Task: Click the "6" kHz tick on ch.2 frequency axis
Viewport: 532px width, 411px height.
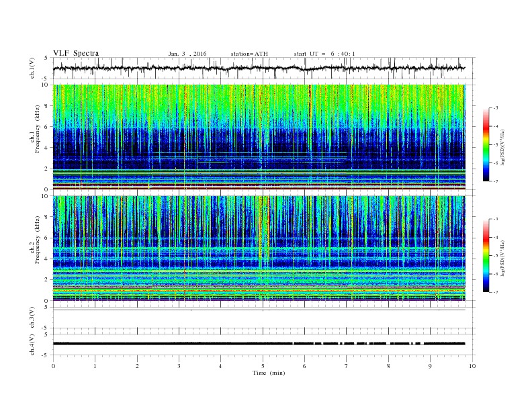Action: [46, 238]
